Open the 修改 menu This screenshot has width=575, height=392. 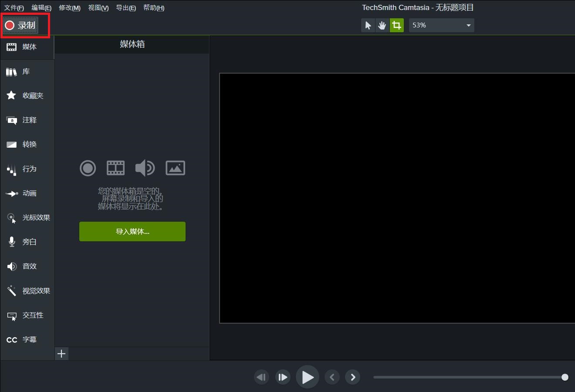[70, 8]
